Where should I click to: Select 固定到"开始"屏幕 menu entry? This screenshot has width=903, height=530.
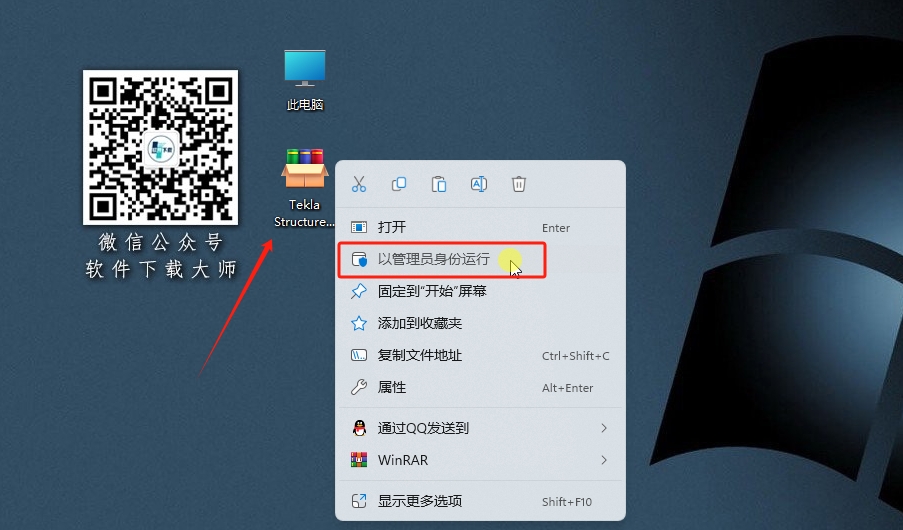[x=480, y=292]
